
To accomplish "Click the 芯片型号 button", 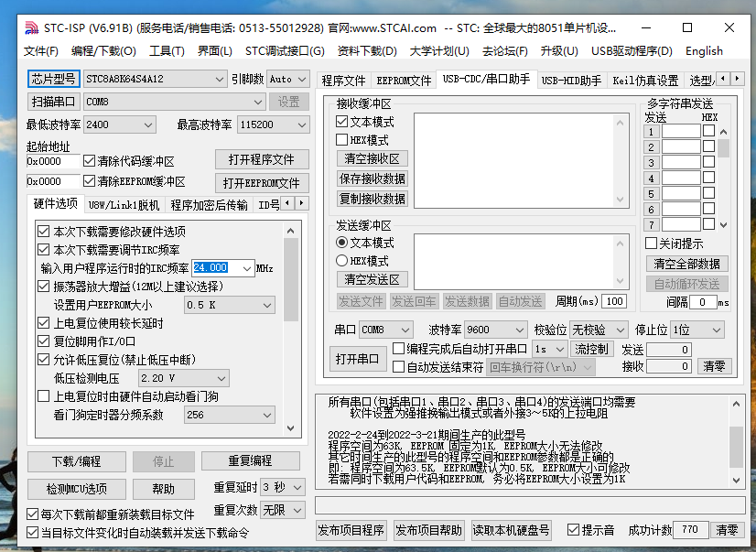I will (x=53, y=79).
